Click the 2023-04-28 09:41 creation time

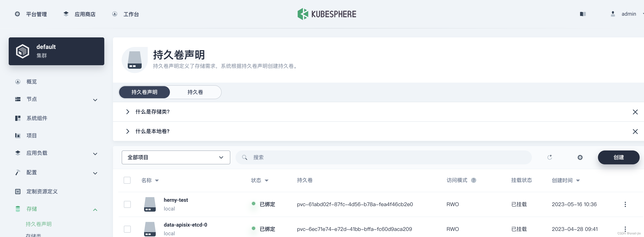[574, 229]
